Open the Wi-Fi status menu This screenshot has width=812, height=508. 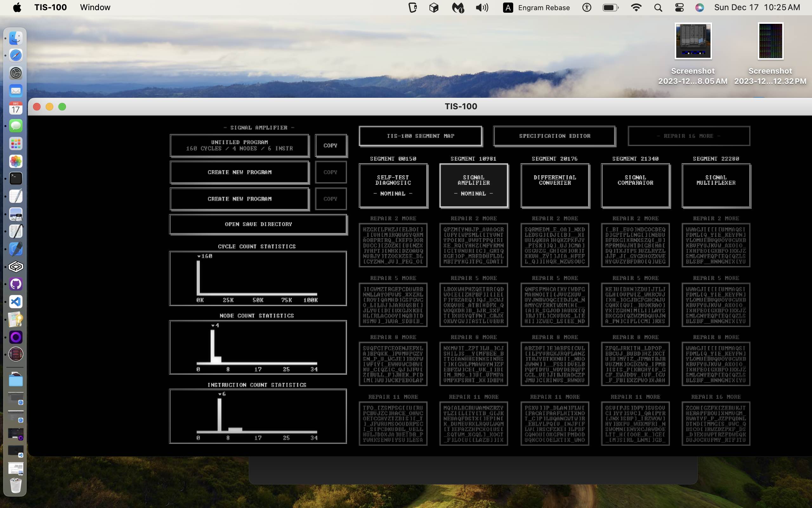[636, 7]
